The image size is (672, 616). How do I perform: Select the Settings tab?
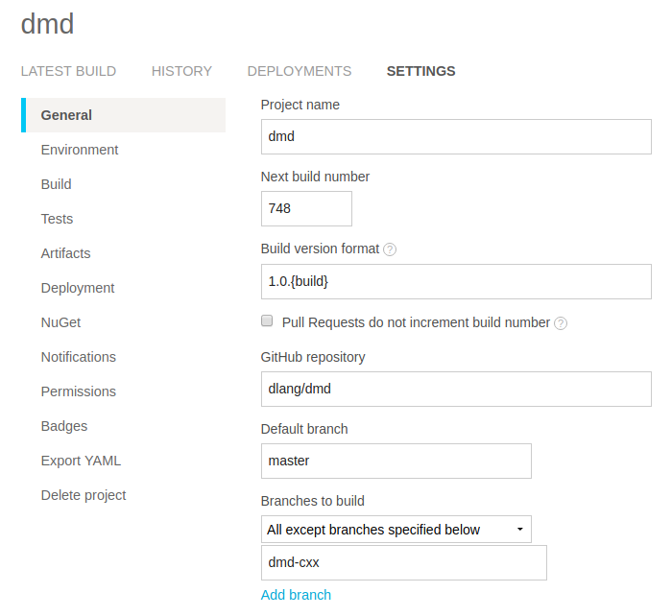[420, 71]
